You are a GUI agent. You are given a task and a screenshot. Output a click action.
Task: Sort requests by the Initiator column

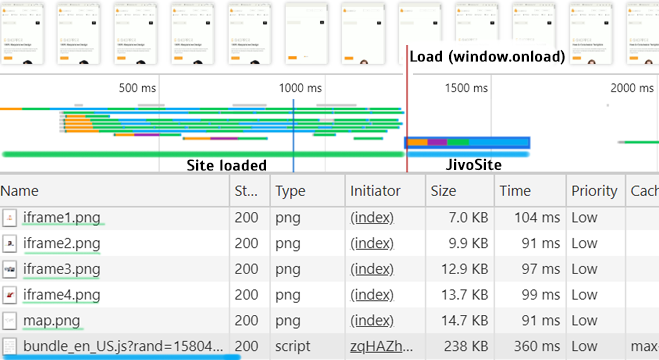point(385,191)
